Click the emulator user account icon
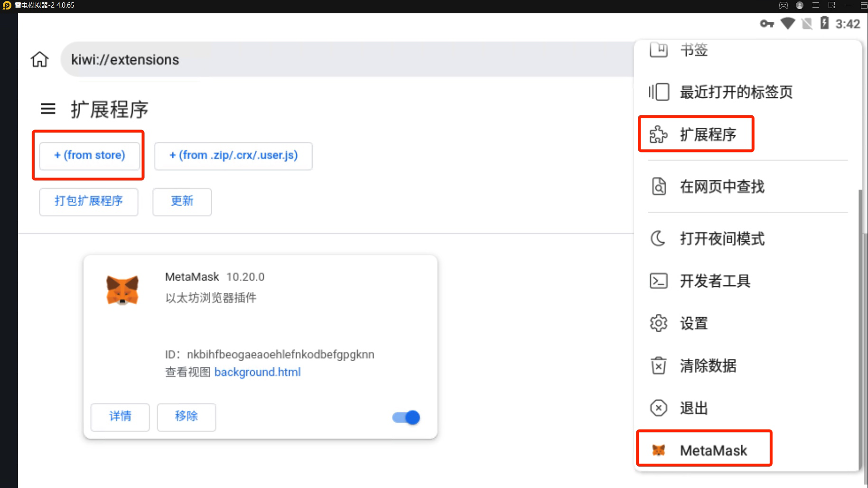This screenshot has height=488, width=868. pyautogui.click(x=800, y=5)
